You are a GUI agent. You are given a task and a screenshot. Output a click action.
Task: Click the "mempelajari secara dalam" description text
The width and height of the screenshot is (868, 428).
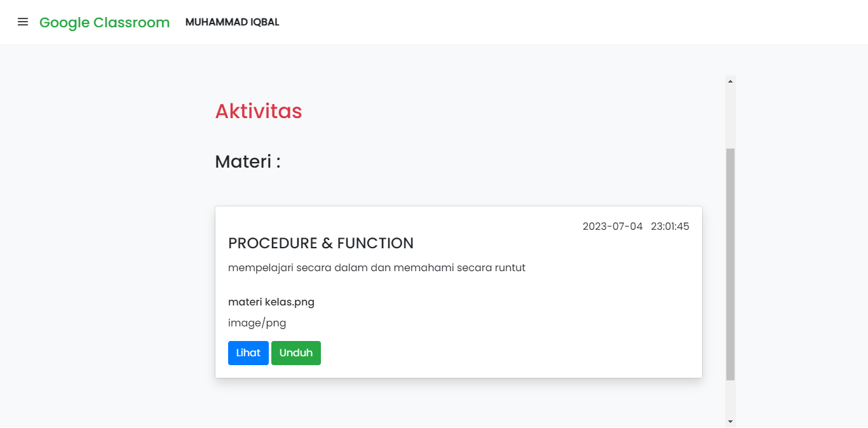pos(377,268)
